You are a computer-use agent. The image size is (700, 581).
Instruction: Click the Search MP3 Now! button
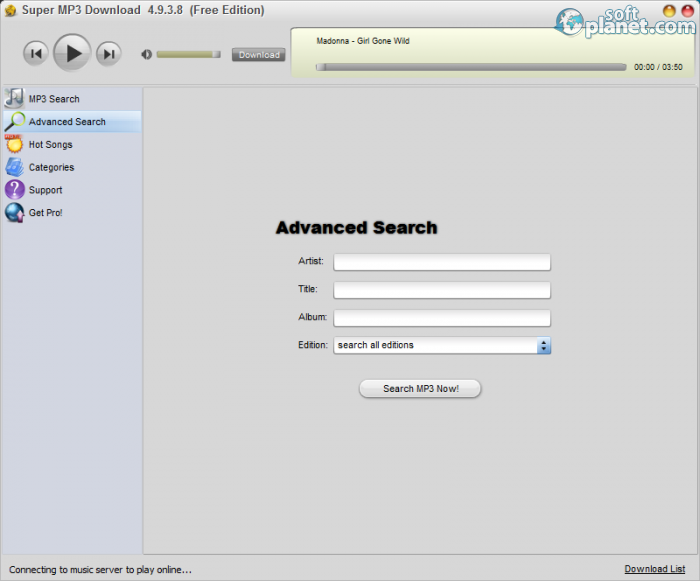(420, 389)
